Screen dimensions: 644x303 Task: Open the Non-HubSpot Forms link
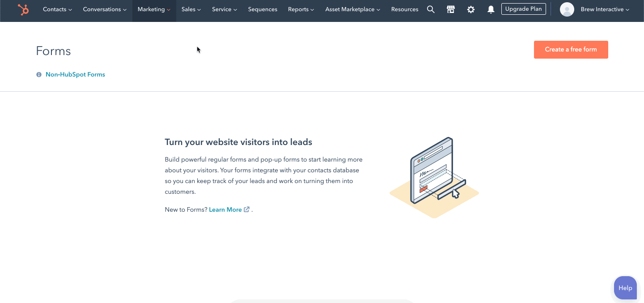pyautogui.click(x=75, y=75)
